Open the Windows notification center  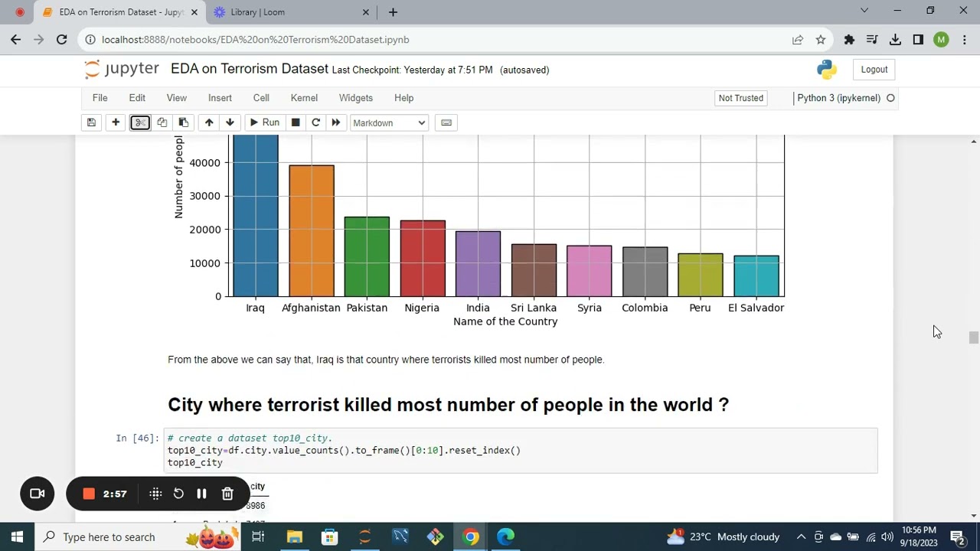957,536
